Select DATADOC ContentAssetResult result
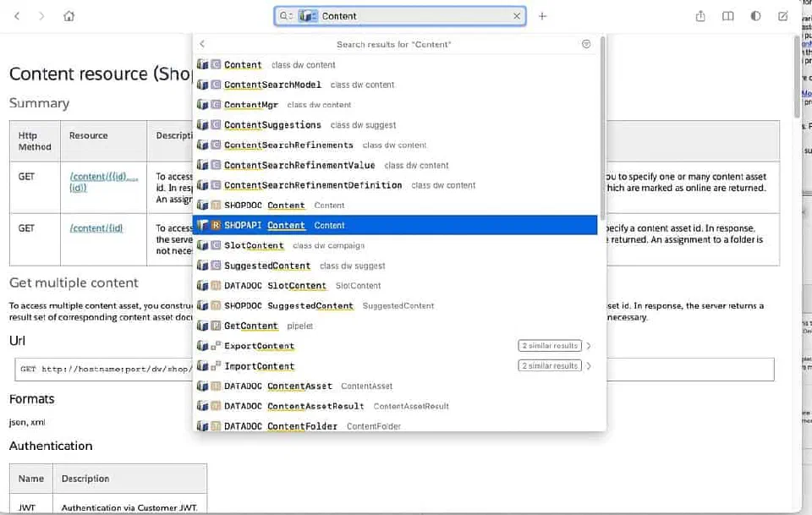The image size is (812, 515). [x=395, y=406]
